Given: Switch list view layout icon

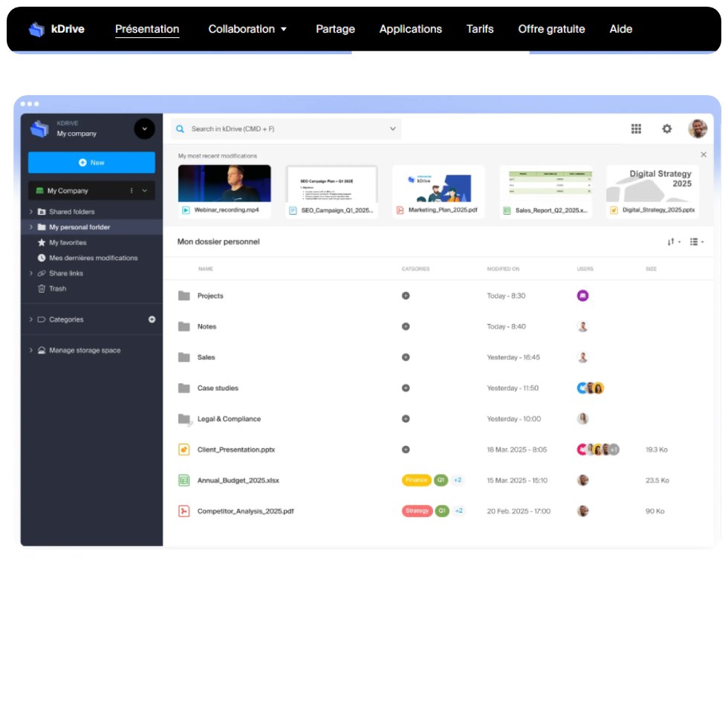Looking at the screenshot, I should [697, 241].
